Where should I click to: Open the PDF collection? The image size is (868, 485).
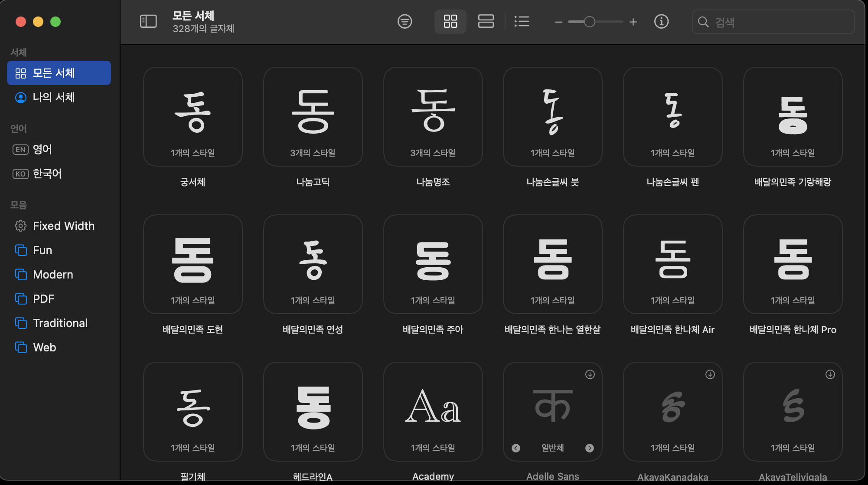tap(59, 299)
